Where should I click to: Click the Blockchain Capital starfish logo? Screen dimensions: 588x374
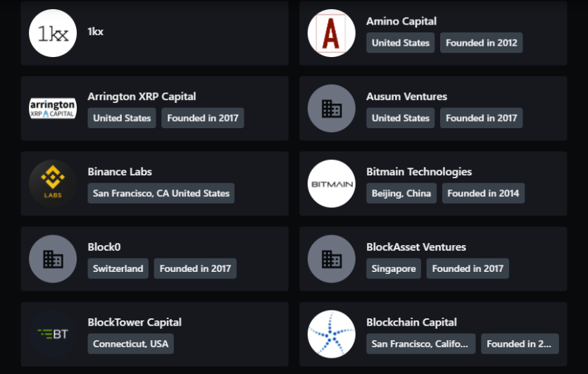(332, 335)
